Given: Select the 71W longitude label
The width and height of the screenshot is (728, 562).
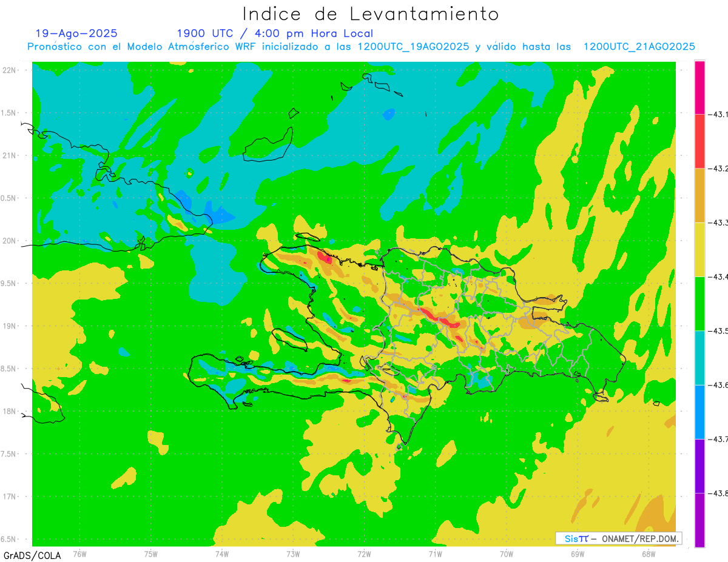Looking at the screenshot, I should (435, 554).
